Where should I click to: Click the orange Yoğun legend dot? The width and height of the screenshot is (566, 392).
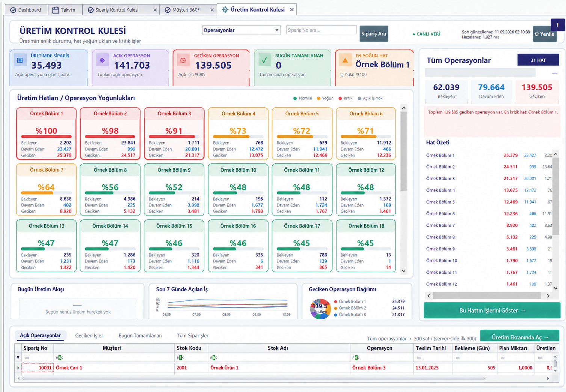pos(318,98)
